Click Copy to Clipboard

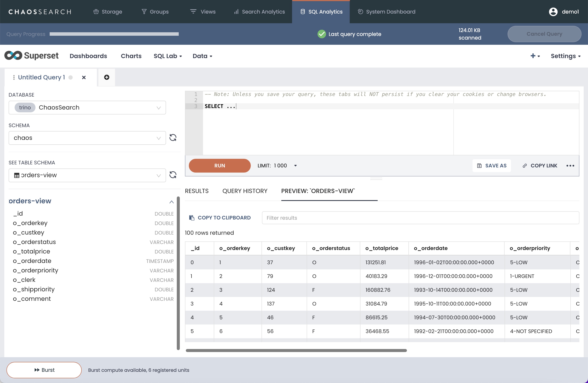coord(220,218)
